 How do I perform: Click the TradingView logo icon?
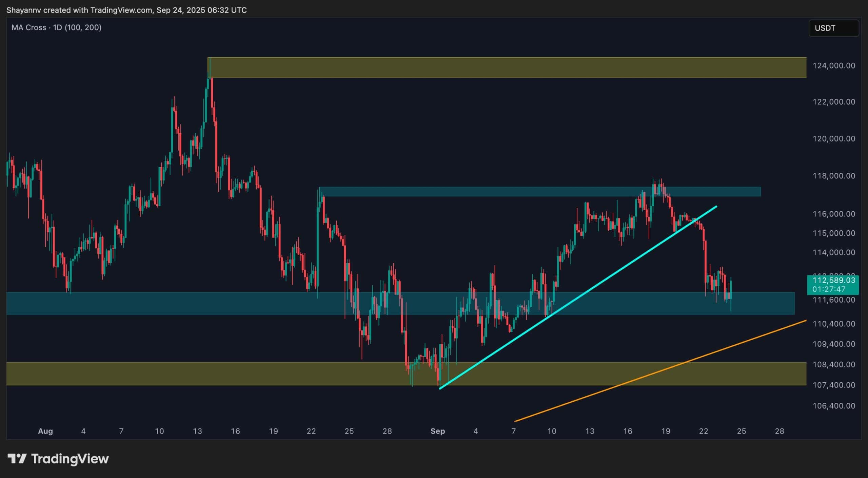pos(17,459)
